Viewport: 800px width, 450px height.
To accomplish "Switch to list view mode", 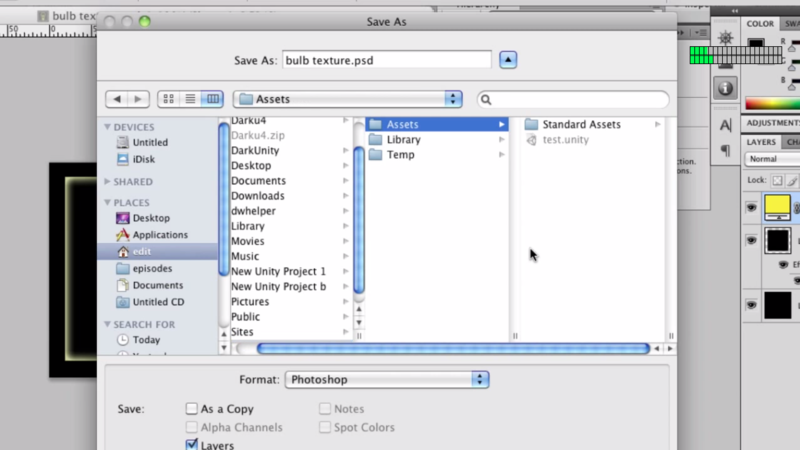I will (x=190, y=99).
